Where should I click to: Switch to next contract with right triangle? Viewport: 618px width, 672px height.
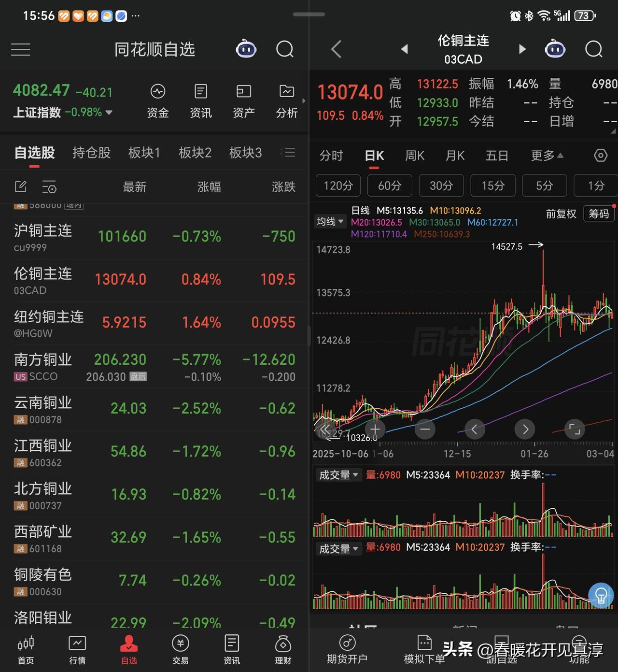(522, 49)
